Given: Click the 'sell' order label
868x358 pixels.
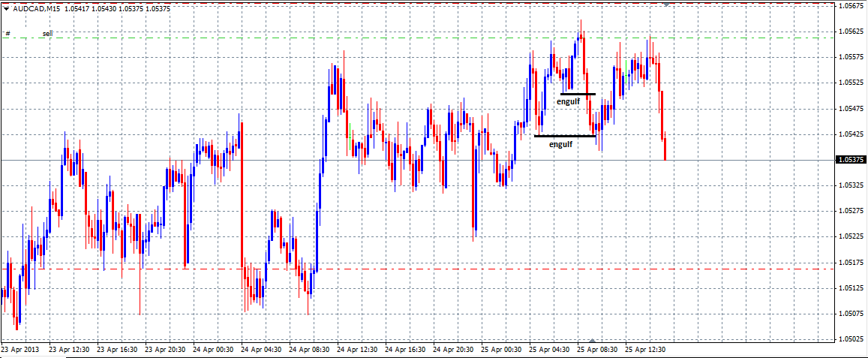Looking at the screenshot, I should coord(47,33).
